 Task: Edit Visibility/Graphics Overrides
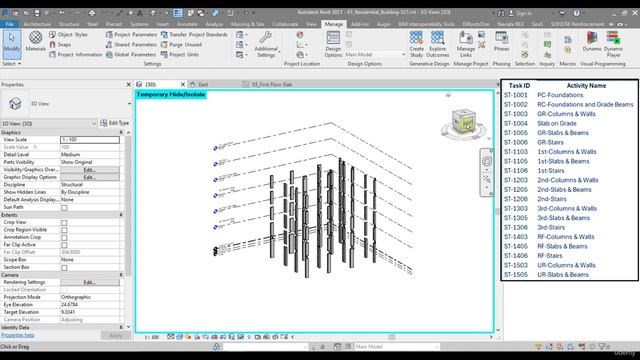point(90,170)
